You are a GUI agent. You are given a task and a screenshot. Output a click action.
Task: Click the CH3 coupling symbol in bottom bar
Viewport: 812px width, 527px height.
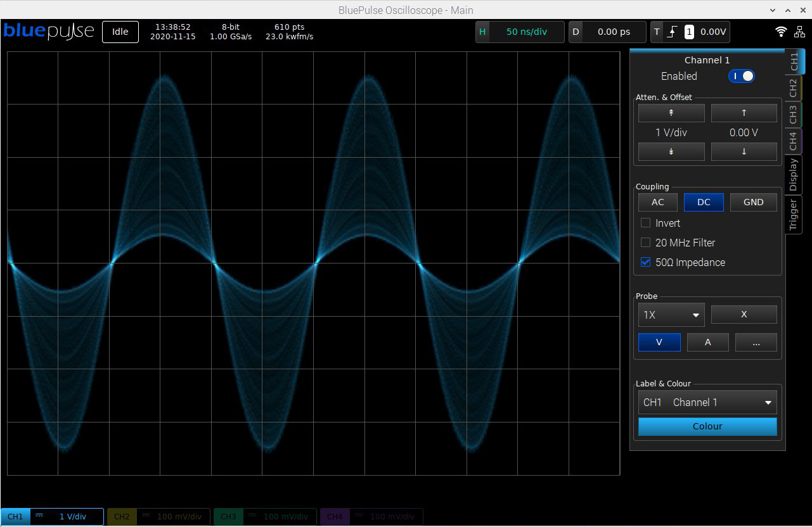point(252,516)
